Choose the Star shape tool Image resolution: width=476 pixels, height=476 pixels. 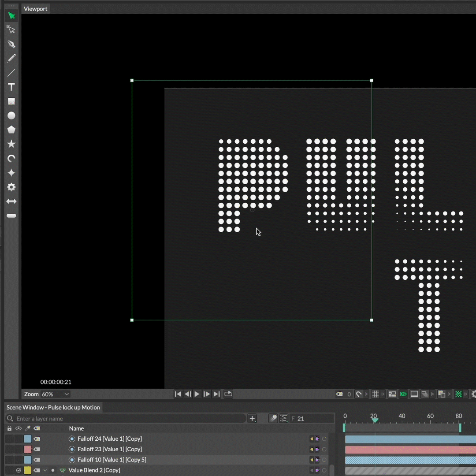(x=11, y=144)
